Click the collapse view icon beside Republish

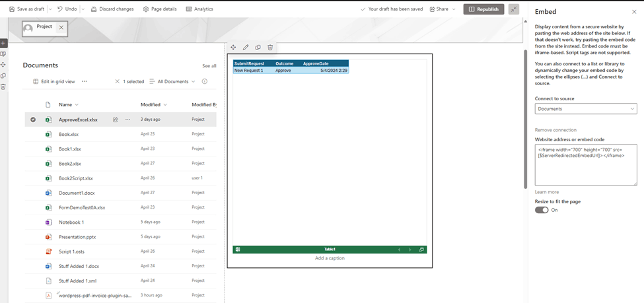tap(513, 9)
